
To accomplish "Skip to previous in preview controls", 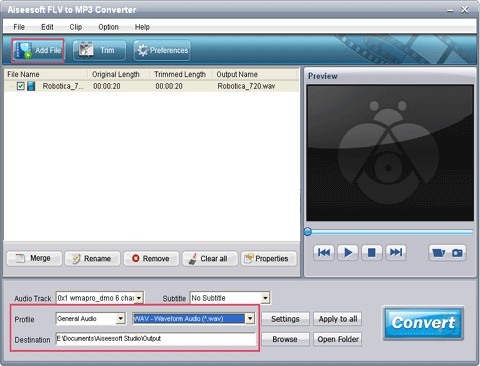I will click(x=324, y=252).
